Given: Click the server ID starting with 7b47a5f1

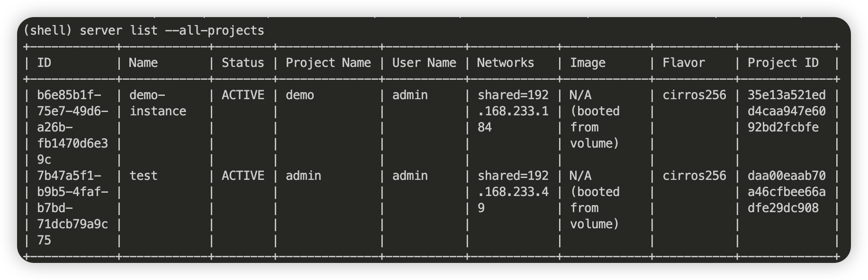Looking at the screenshot, I should [x=72, y=208].
